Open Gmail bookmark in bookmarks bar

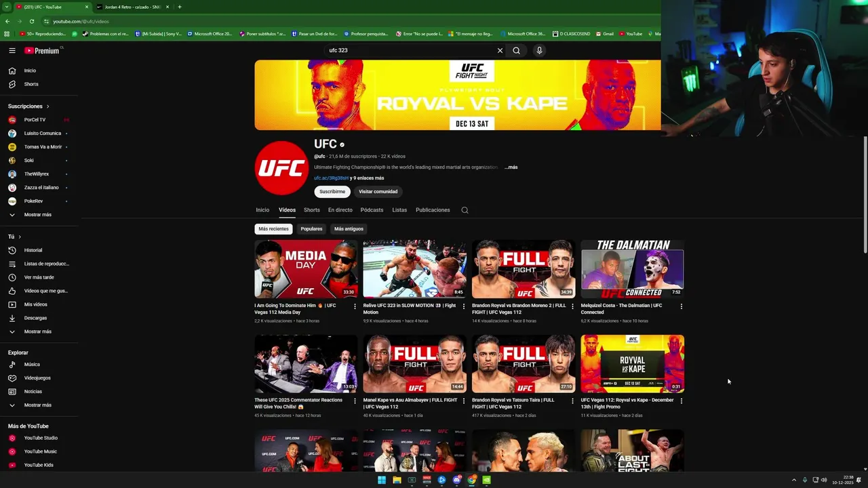point(604,34)
